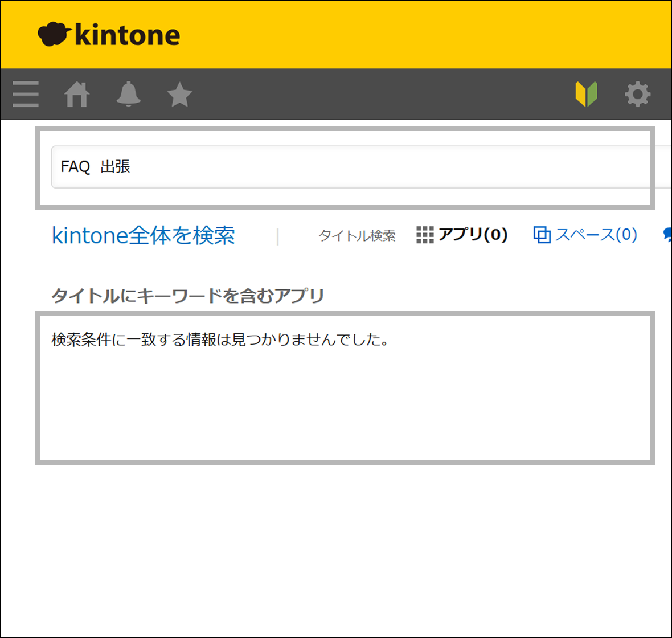672x638 pixels.
Task: Click the kintone wordmark text in the header
Action: (x=128, y=35)
